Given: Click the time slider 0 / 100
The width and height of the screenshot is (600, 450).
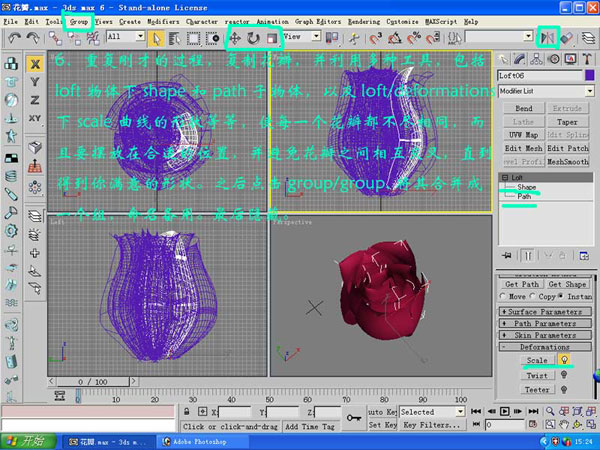Looking at the screenshot, I should [x=92, y=382].
